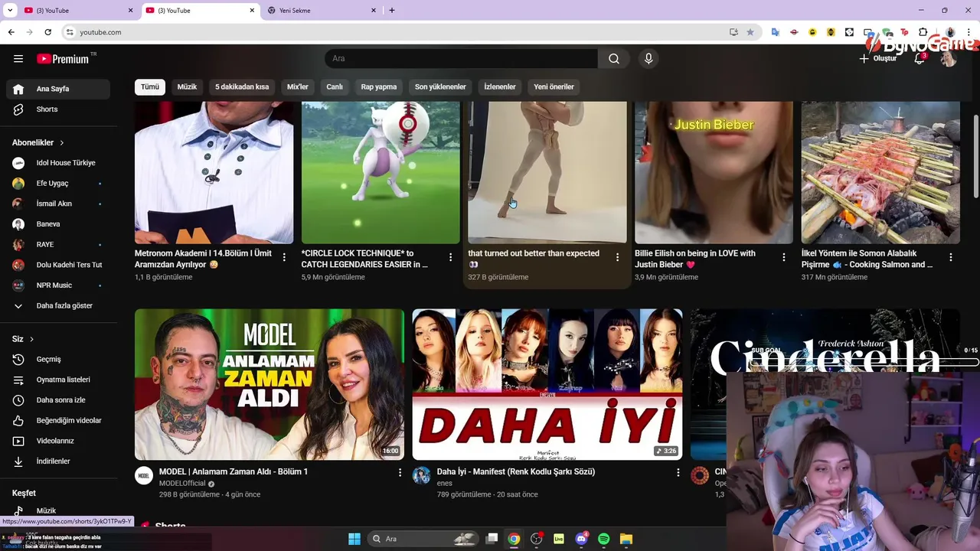980x551 pixels.
Task: Open Dolu Kadehi Ters Tut channel
Action: click(58, 265)
